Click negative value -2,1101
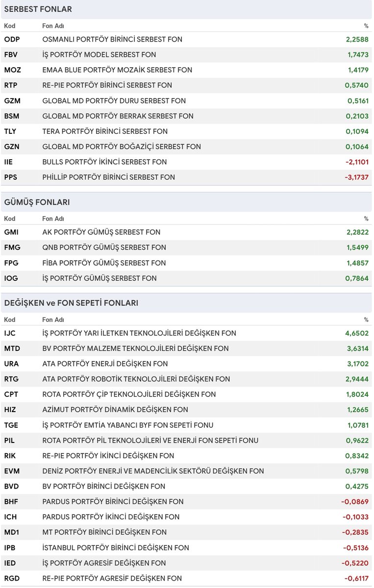 (x=356, y=162)
